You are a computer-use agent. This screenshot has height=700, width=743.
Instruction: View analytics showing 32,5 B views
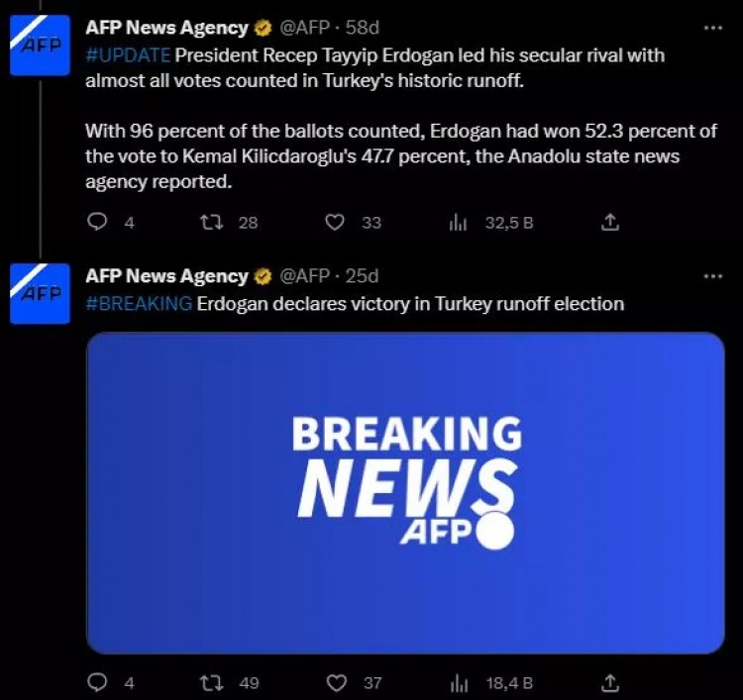[x=459, y=222]
